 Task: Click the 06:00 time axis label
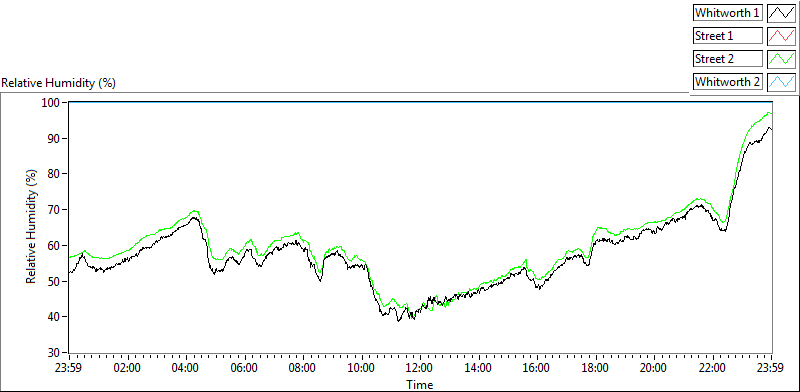pos(244,367)
